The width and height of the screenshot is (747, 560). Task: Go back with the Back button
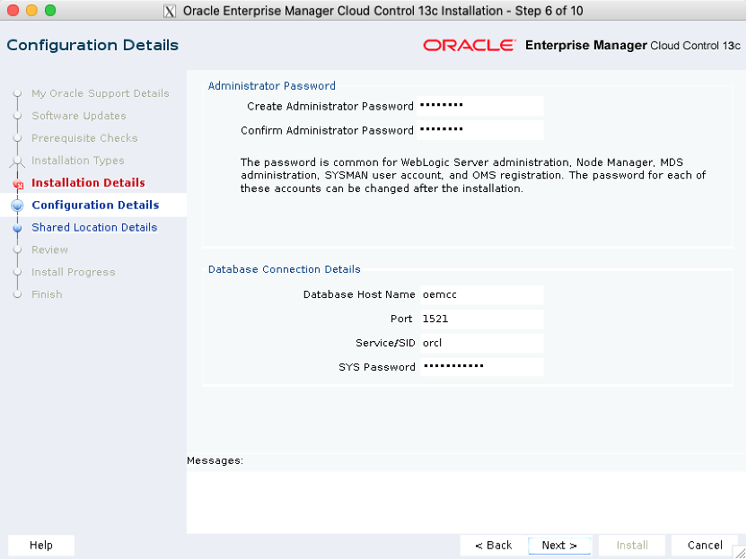coord(494,546)
